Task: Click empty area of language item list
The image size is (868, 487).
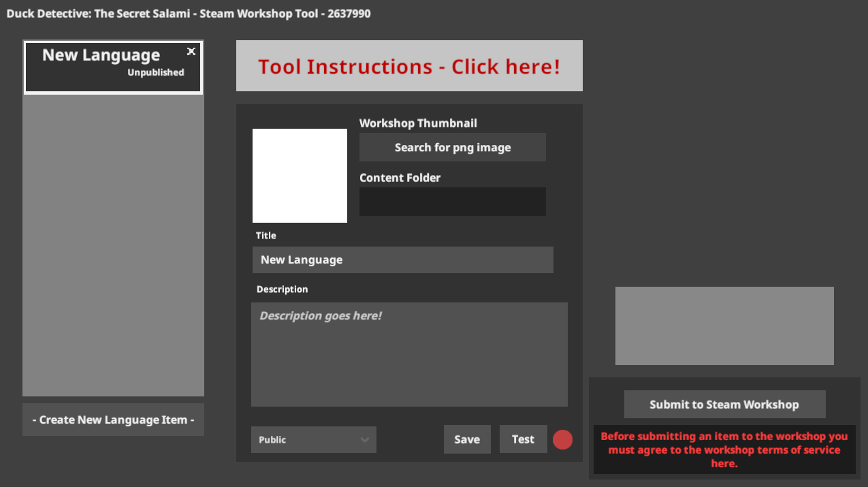Action: tap(113, 245)
